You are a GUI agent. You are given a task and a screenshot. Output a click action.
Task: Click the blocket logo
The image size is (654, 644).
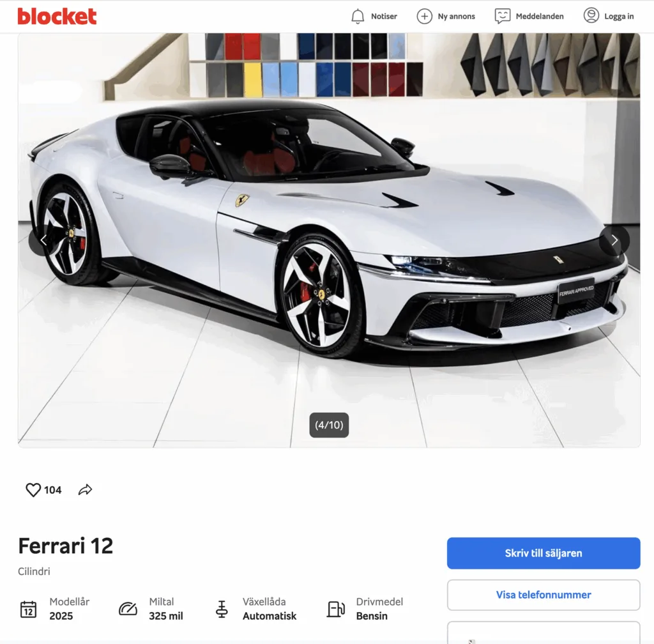click(x=57, y=16)
